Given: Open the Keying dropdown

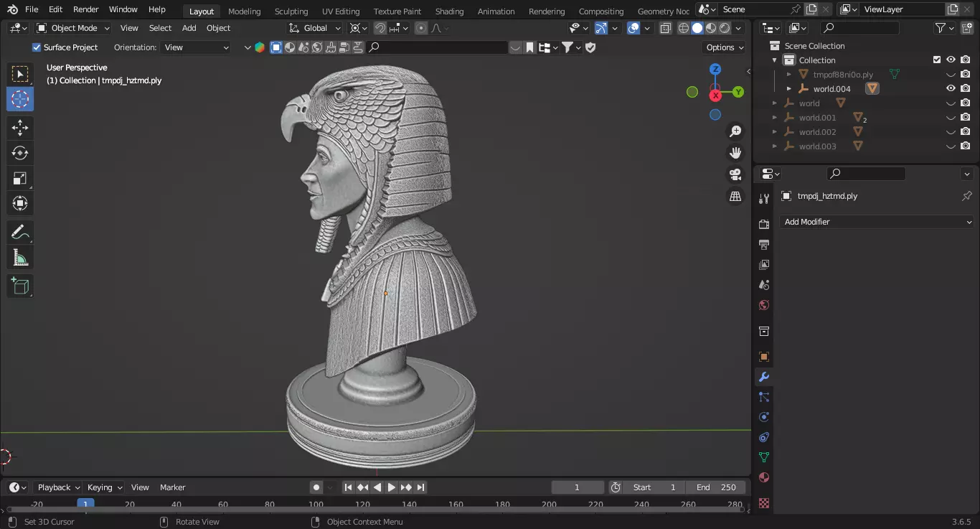Looking at the screenshot, I should point(104,487).
